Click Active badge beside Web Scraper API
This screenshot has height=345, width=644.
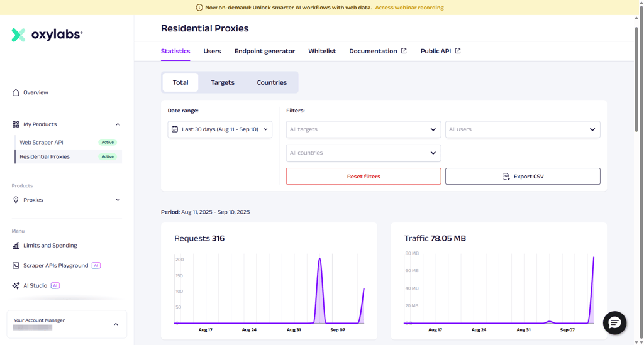[x=108, y=143]
